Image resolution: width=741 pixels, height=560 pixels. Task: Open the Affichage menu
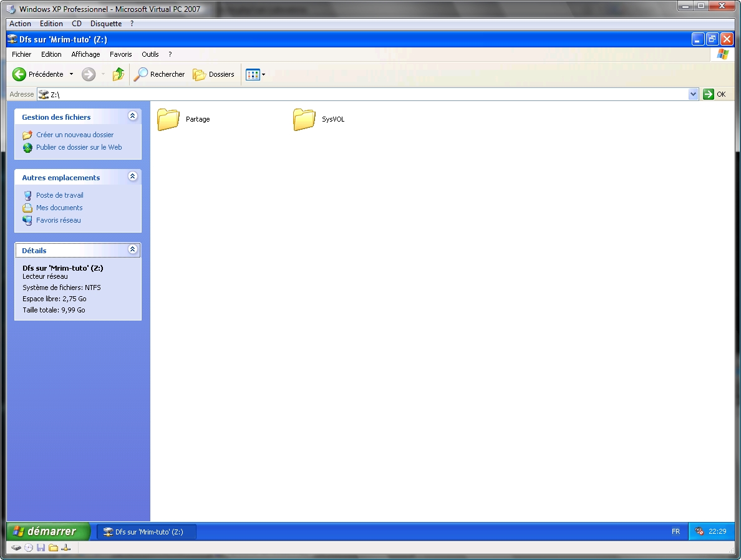85,54
